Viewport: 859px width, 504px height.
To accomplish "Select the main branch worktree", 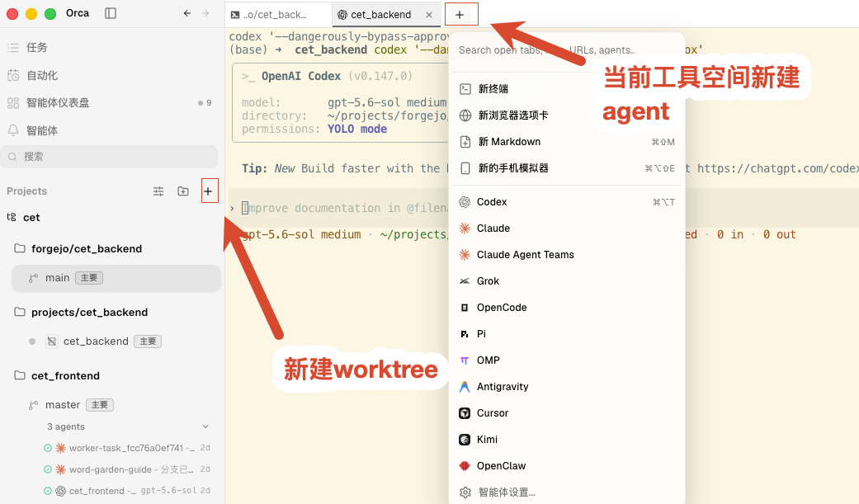I will (x=116, y=278).
